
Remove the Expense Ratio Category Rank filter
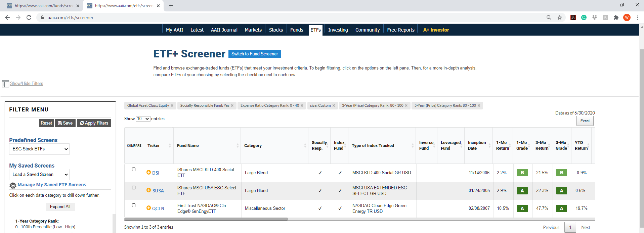coord(302,106)
